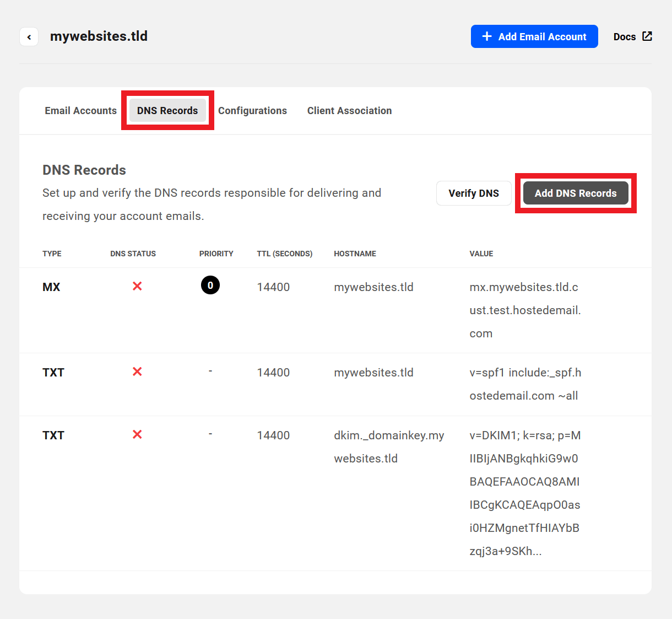Open the Configurations tab

252,111
